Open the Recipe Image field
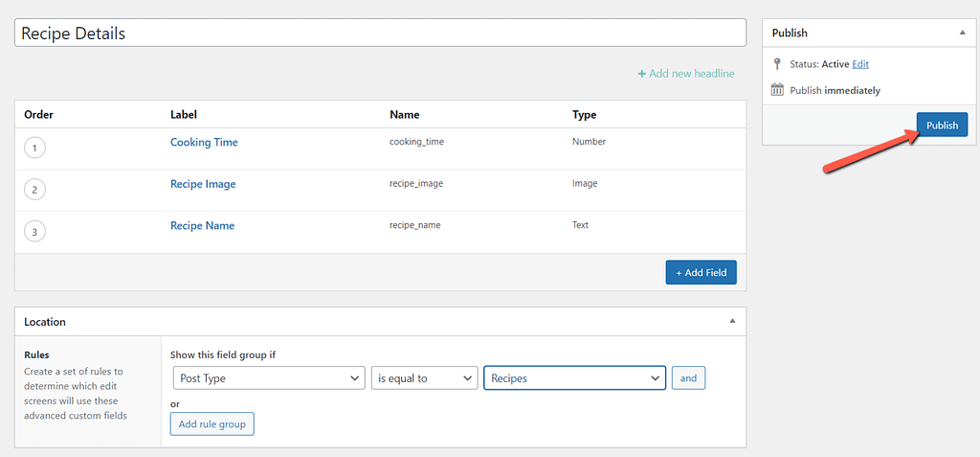The width and height of the screenshot is (980, 457). tap(203, 184)
